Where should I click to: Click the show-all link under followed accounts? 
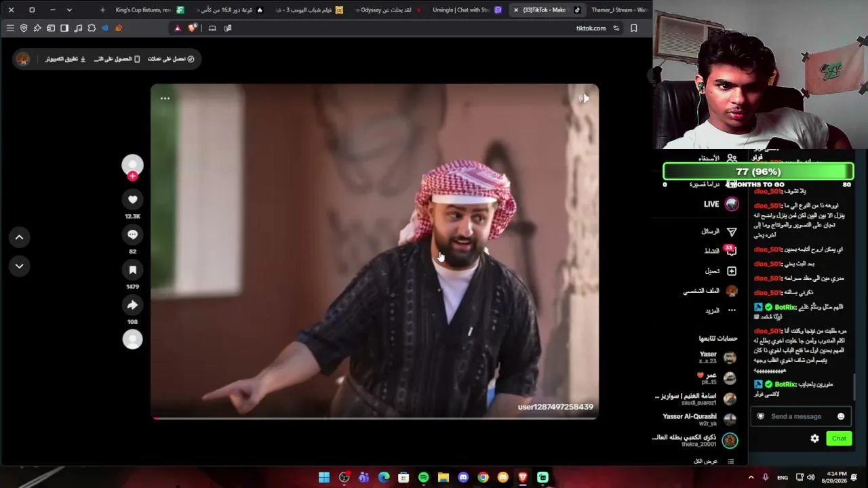(x=713, y=462)
